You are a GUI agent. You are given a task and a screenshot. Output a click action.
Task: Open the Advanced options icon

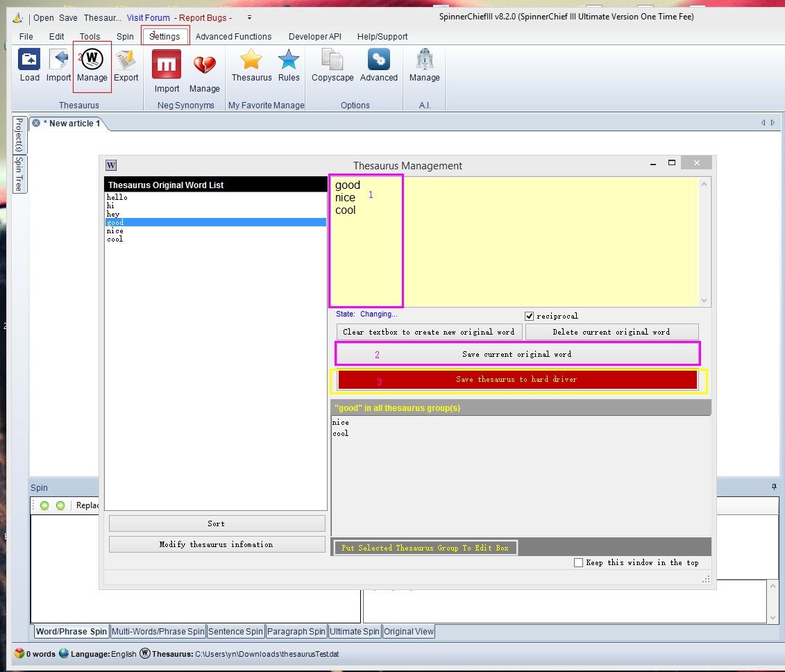point(378,65)
